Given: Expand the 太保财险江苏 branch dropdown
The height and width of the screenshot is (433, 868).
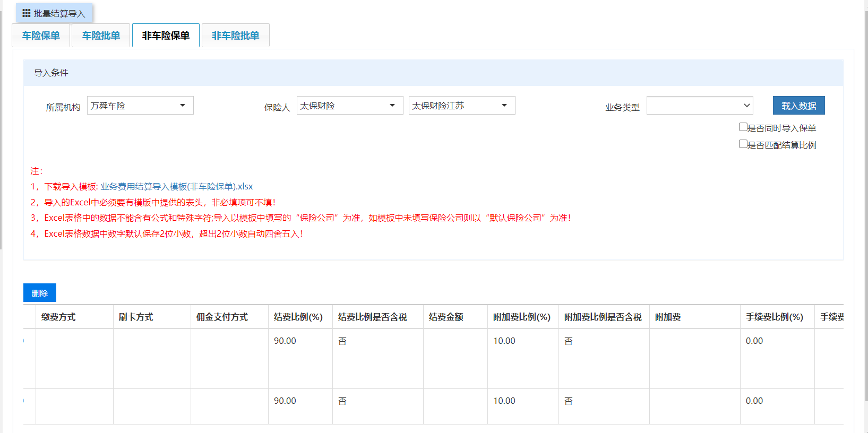Looking at the screenshot, I should (x=461, y=106).
